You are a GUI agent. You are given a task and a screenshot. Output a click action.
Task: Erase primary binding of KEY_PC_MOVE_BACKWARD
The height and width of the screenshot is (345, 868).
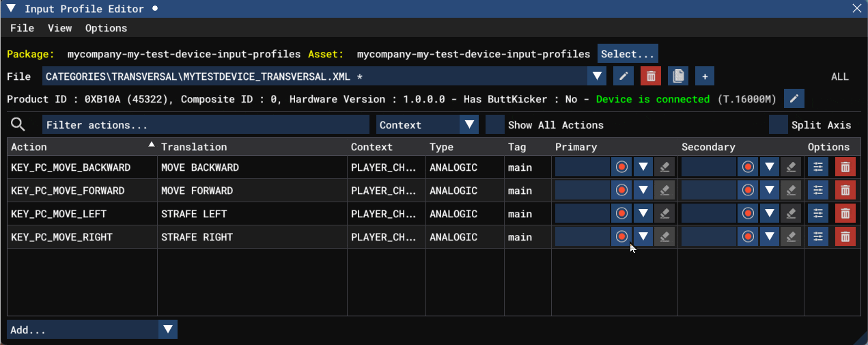(664, 167)
